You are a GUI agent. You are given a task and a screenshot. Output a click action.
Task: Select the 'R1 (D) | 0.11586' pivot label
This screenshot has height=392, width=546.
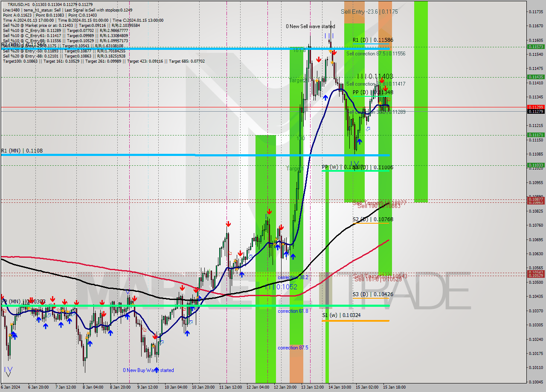tap(373, 40)
